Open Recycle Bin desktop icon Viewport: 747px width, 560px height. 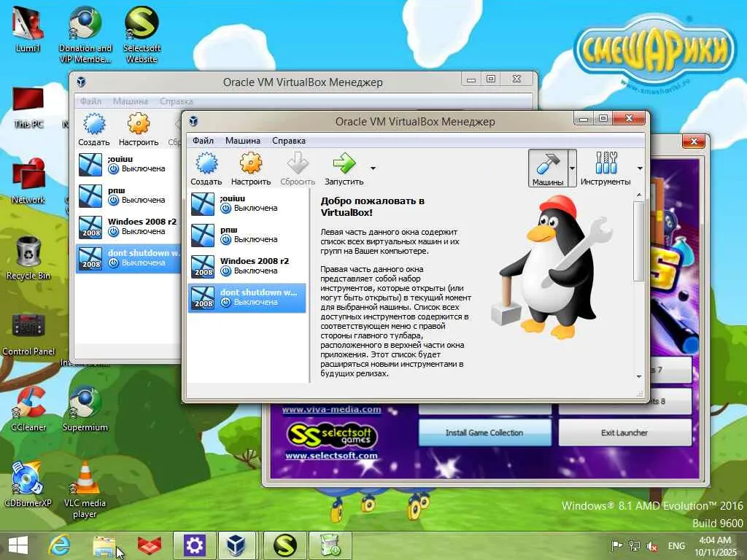[28, 258]
